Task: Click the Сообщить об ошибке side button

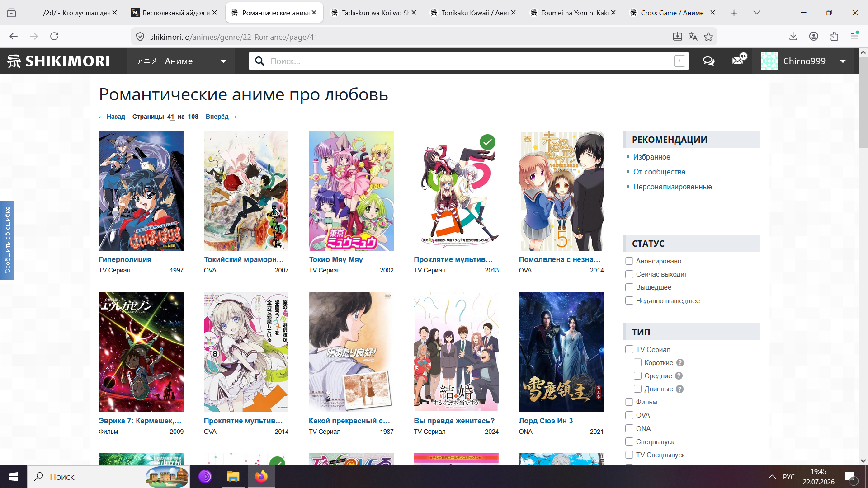Action: (7, 240)
